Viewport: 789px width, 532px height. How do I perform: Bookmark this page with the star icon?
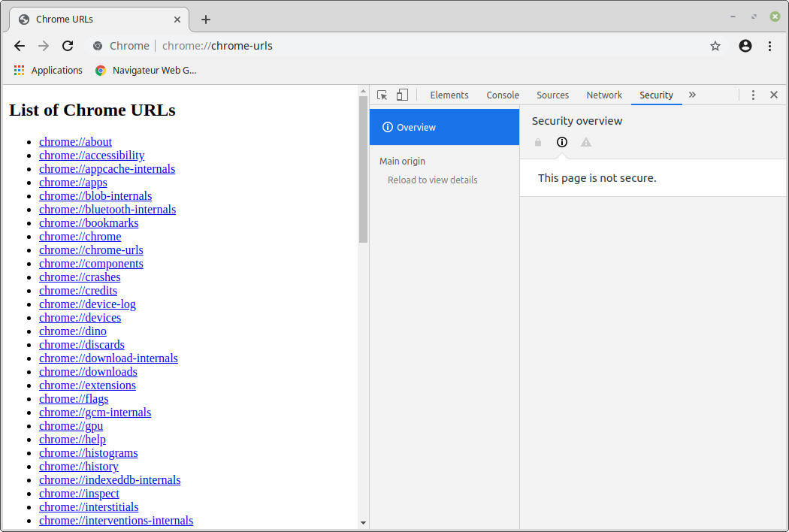click(x=715, y=46)
